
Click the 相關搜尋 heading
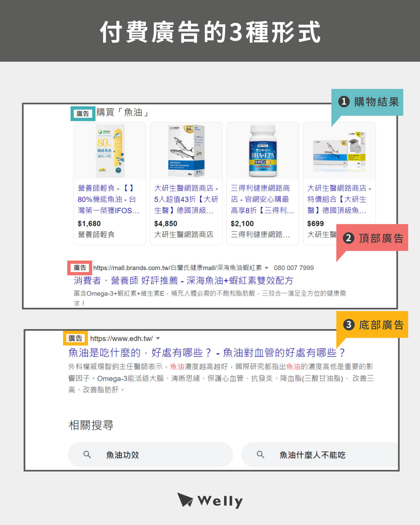91,425
